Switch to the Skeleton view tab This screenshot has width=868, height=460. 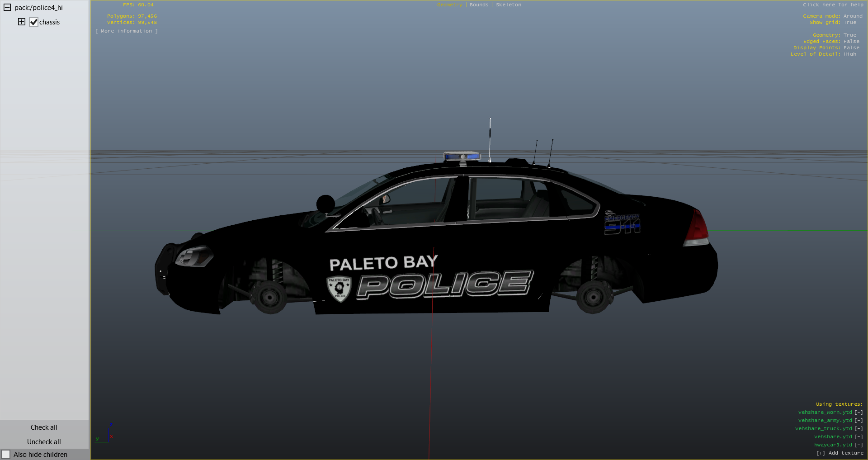pos(508,5)
